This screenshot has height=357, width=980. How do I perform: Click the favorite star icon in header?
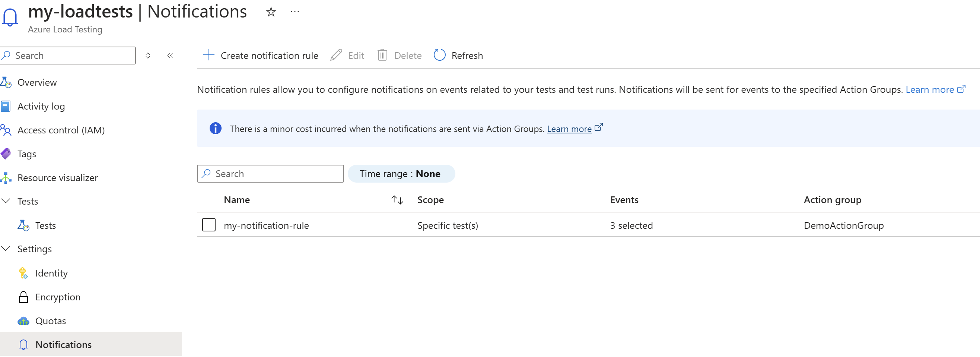click(270, 12)
